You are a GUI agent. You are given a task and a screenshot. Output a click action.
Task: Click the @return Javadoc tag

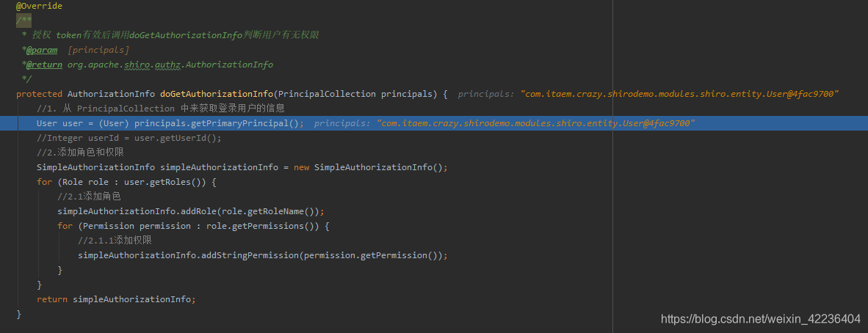click(44, 65)
